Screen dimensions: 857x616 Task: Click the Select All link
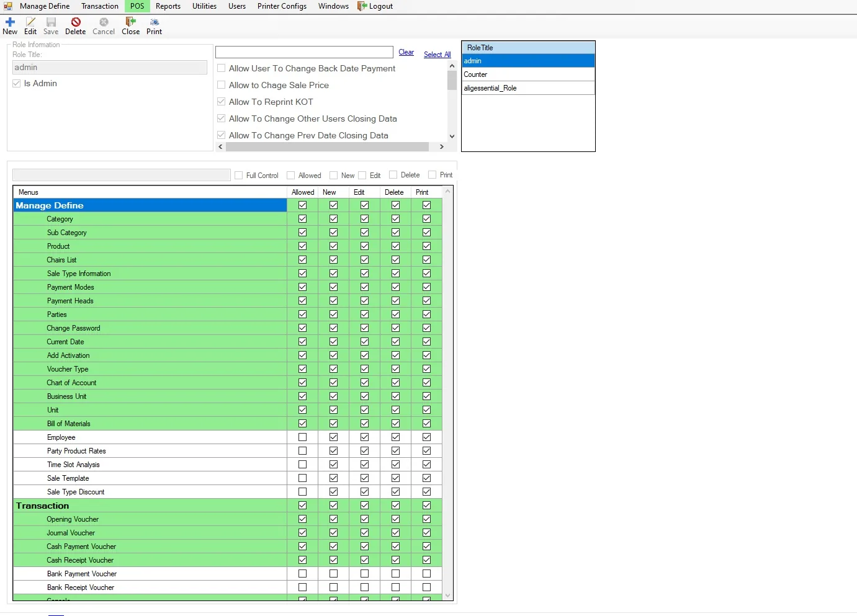pyautogui.click(x=437, y=55)
